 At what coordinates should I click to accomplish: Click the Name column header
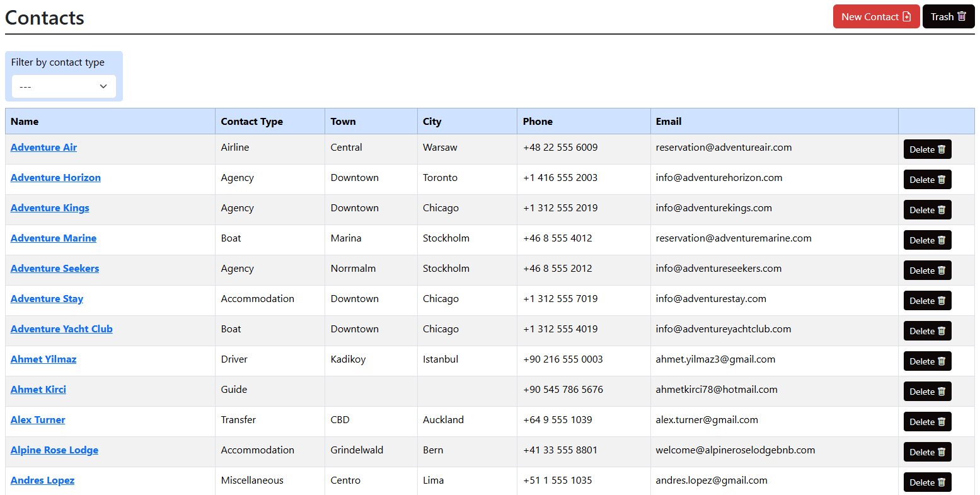25,122
